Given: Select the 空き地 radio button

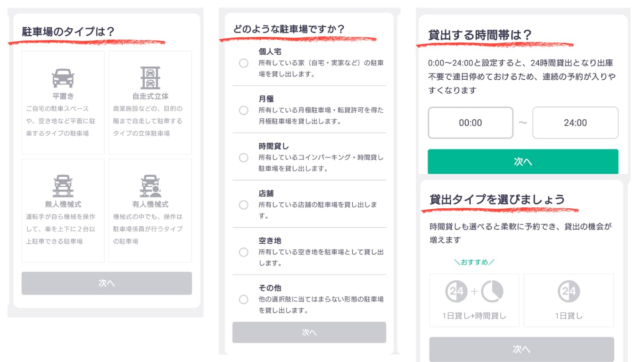Looking at the screenshot, I should (244, 252).
